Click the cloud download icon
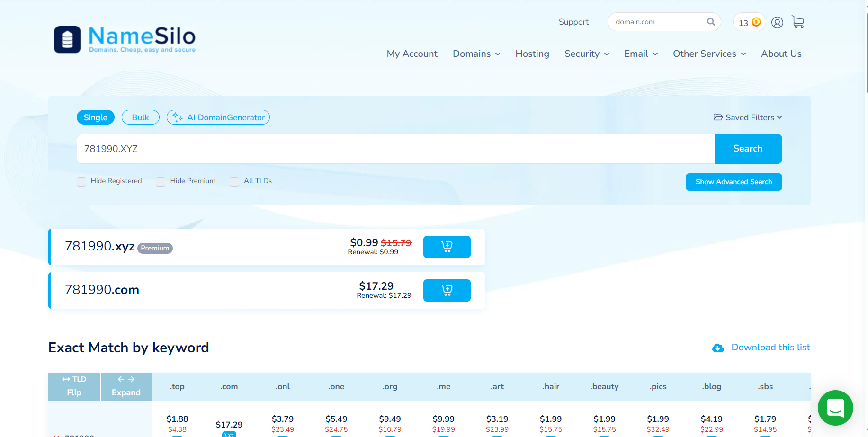 coord(718,348)
